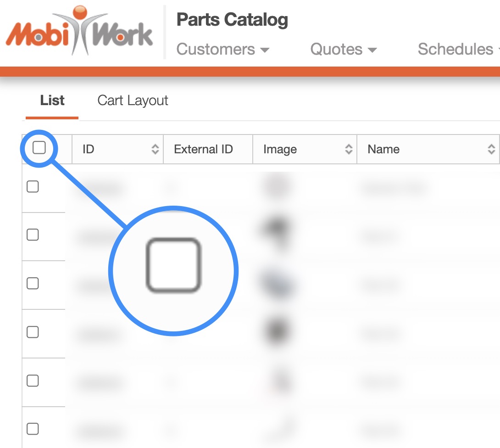
Task: Check the fifth row checkbox
Action: coord(33,381)
